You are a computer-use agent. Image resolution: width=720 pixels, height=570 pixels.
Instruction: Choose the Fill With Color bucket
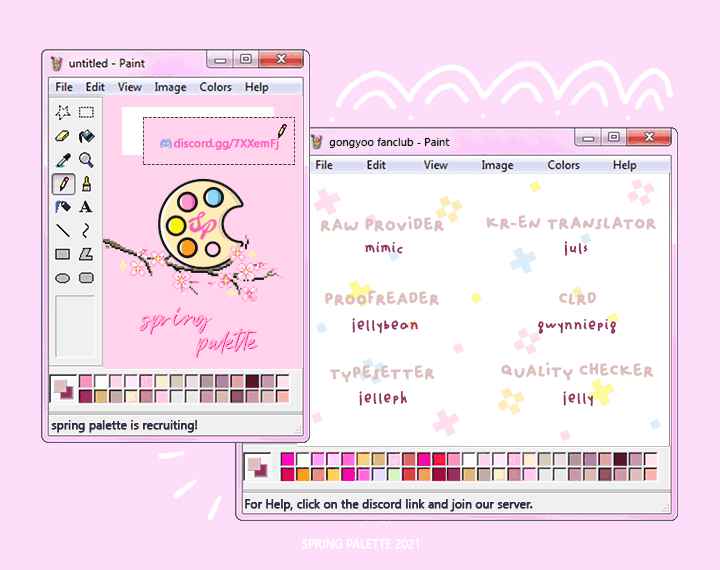click(87, 136)
